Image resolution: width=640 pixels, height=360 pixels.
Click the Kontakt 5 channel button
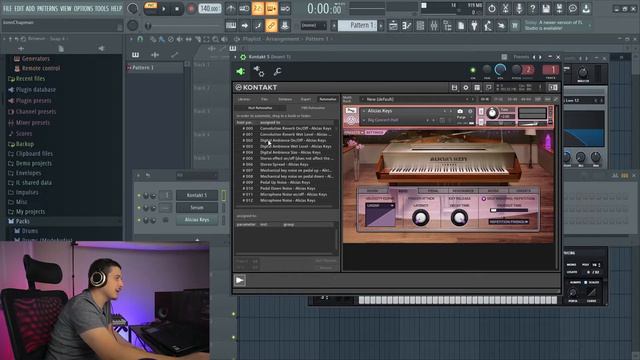[x=196, y=196]
